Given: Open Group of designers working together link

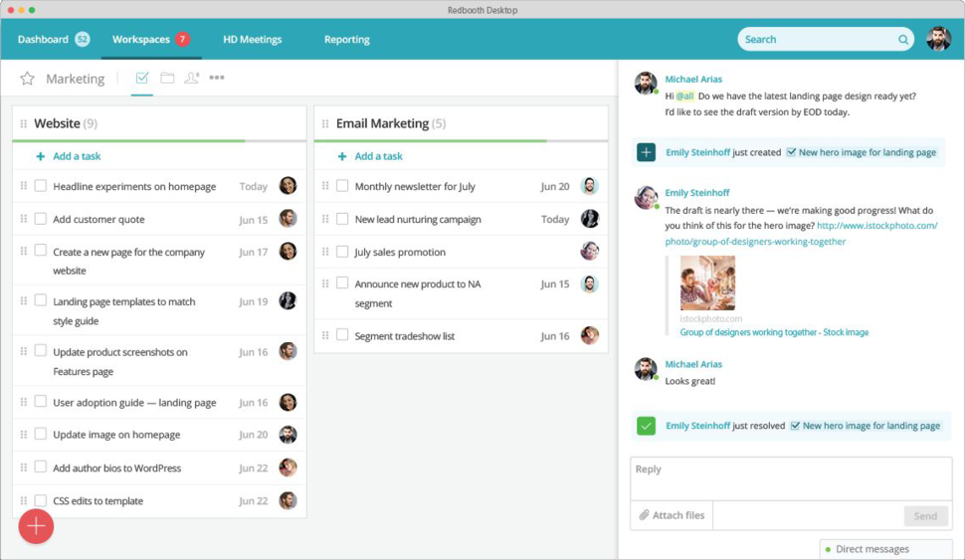Looking at the screenshot, I should click(x=774, y=332).
